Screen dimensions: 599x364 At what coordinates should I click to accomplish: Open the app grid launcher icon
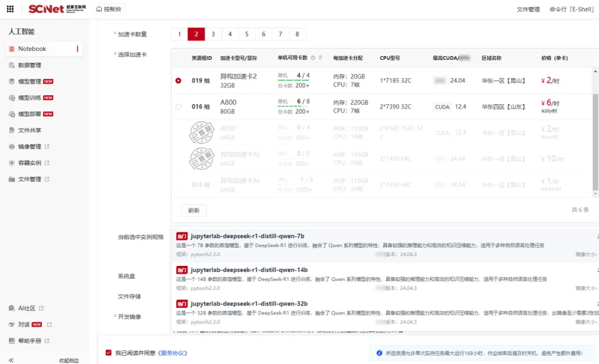click(x=11, y=9)
